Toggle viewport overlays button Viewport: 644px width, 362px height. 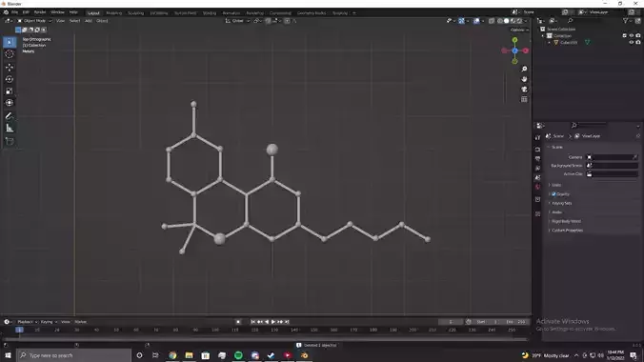pyautogui.click(x=476, y=21)
